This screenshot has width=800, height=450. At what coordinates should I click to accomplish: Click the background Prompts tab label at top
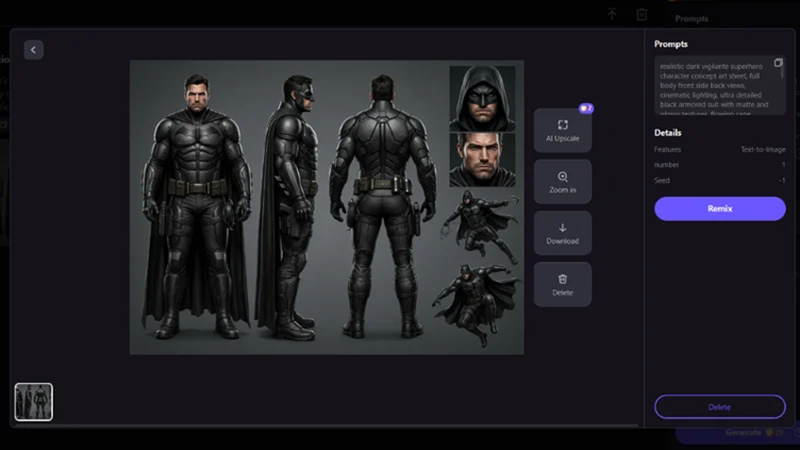pyautogui.click(x=691, y=19)
